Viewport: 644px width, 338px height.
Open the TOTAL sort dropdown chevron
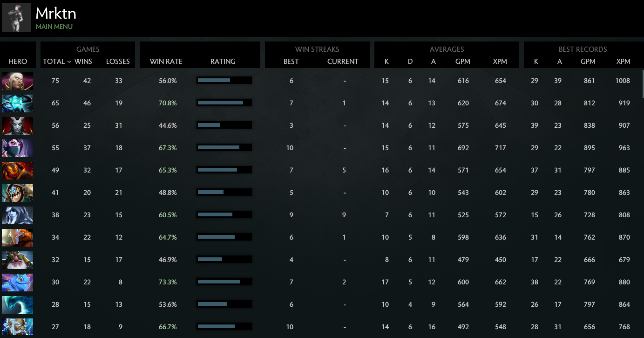click(69, 62)
